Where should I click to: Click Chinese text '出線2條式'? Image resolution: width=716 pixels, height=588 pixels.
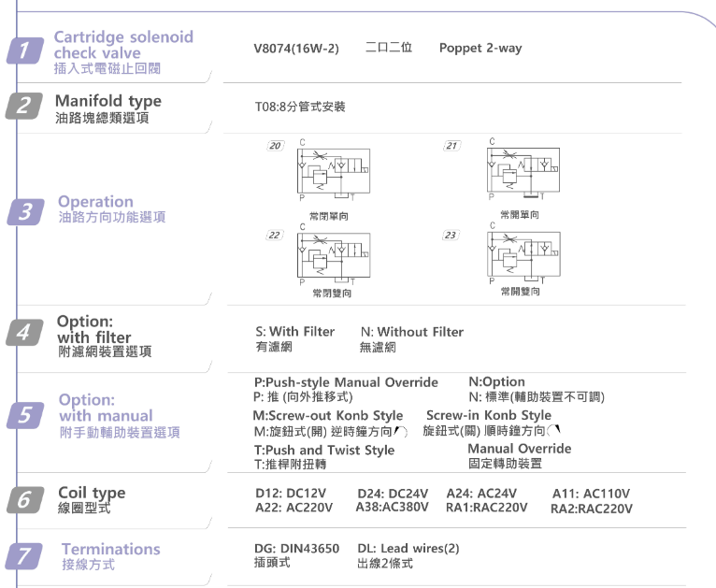tap(385, 564)
